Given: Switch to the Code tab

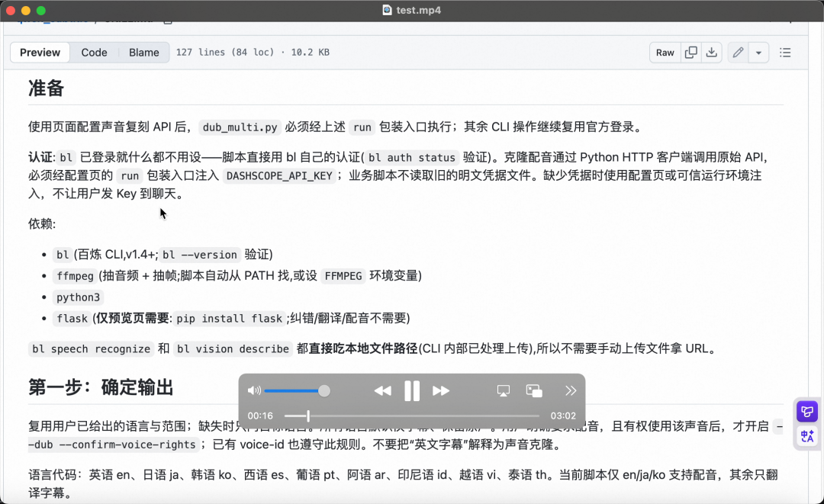Looking at the screenshot, I should coord(94,53).
